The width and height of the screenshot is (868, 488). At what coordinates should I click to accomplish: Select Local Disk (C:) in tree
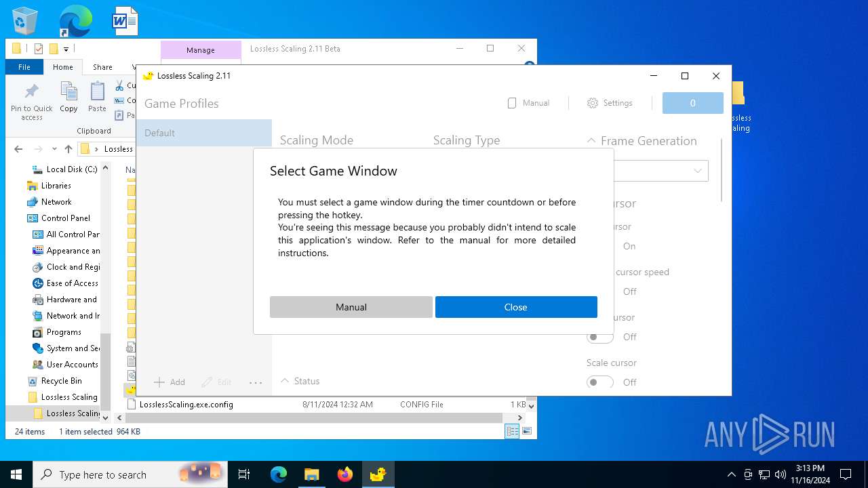point(72,169)
